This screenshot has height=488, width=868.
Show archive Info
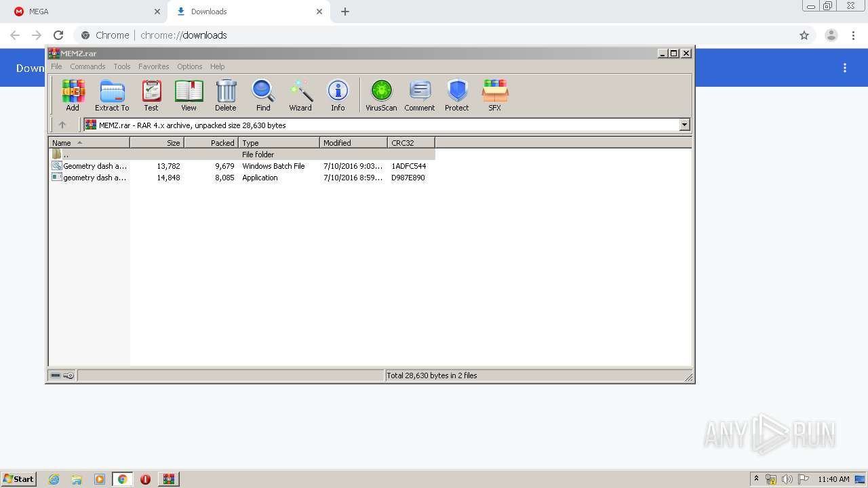(x=338, y=95)
